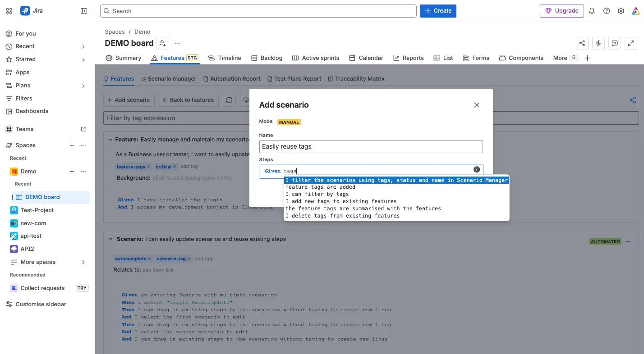Open the More tabs dropdown

coord(565,58)
